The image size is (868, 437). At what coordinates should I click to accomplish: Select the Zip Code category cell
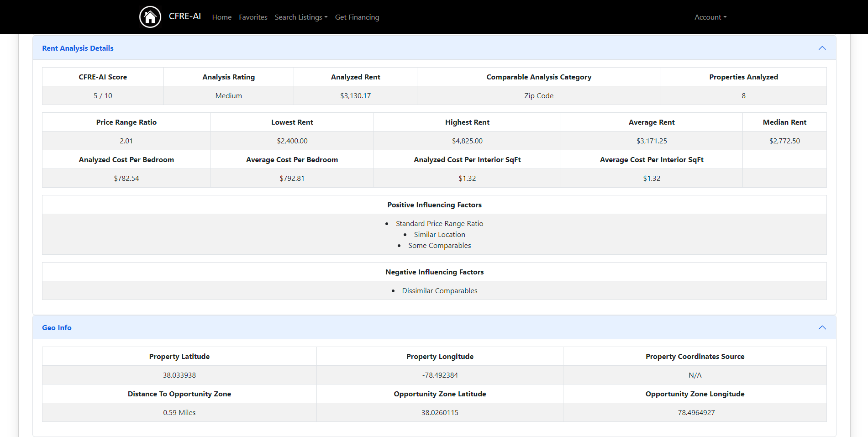539,95
